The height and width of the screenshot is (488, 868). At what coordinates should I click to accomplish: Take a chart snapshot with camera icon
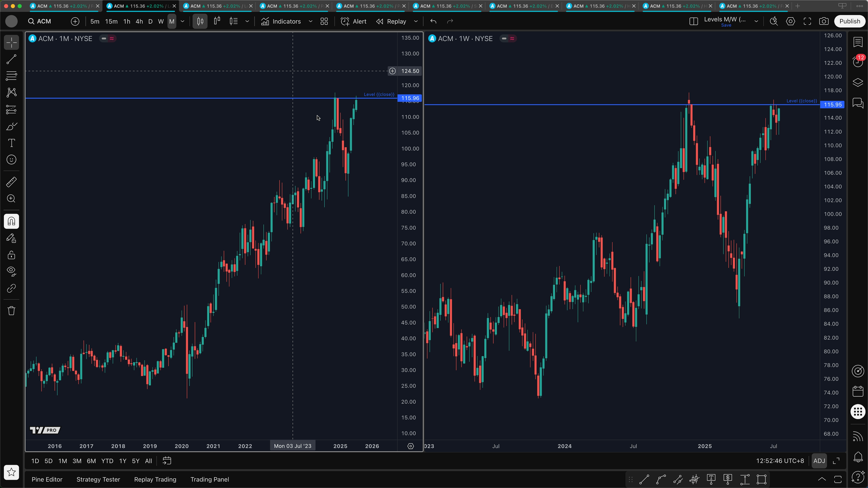coord(824,21)
